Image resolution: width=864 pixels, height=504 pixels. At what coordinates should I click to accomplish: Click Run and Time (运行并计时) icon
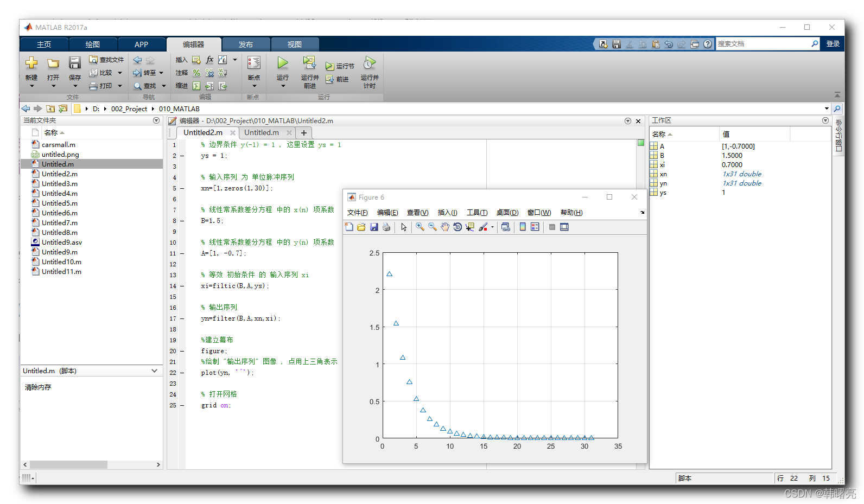(x=370, y=63)
